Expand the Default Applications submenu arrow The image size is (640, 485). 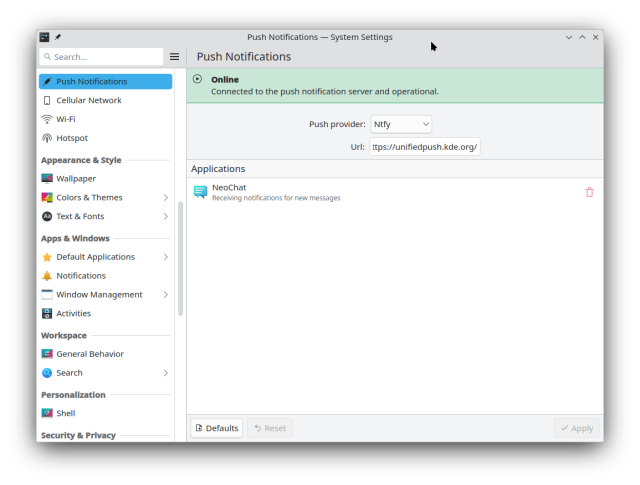pyautogui.click(x=166, y=257)
